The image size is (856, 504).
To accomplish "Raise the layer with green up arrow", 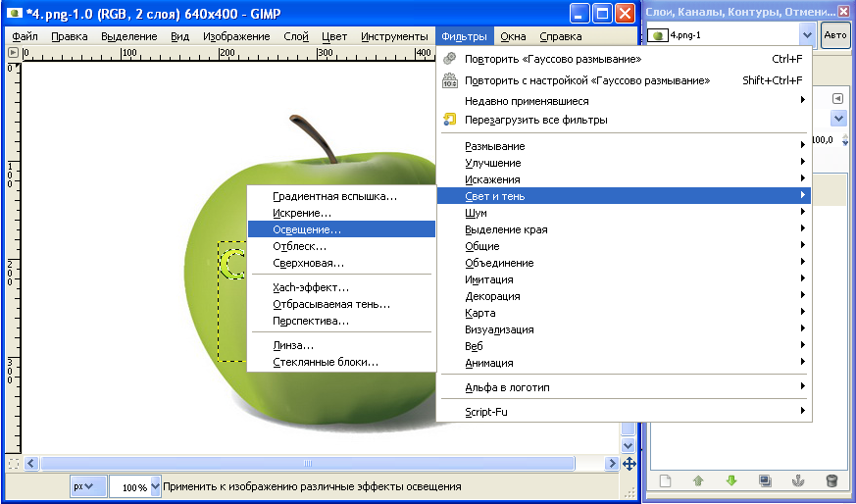I will click(698, 480).
